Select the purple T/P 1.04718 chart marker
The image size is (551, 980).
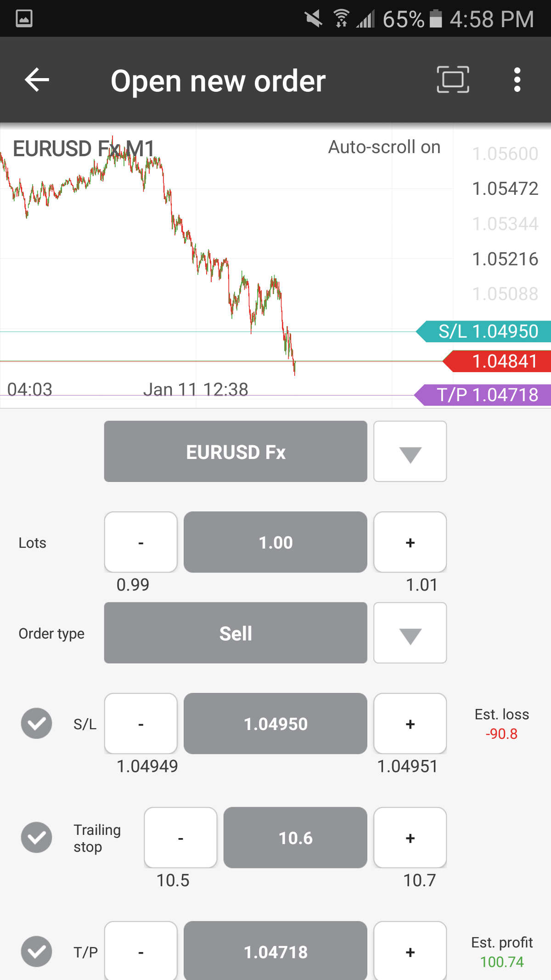tap(484, 395)
